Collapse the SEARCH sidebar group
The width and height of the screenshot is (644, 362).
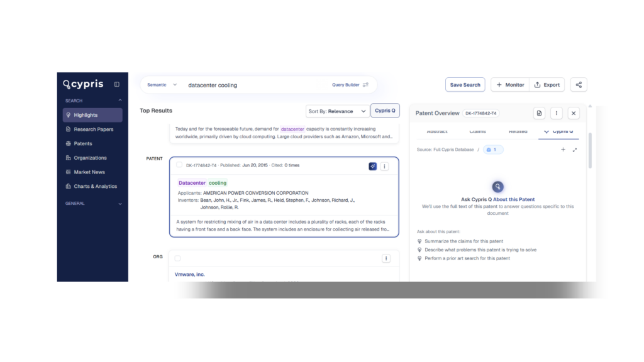click(x=120, y=101)
